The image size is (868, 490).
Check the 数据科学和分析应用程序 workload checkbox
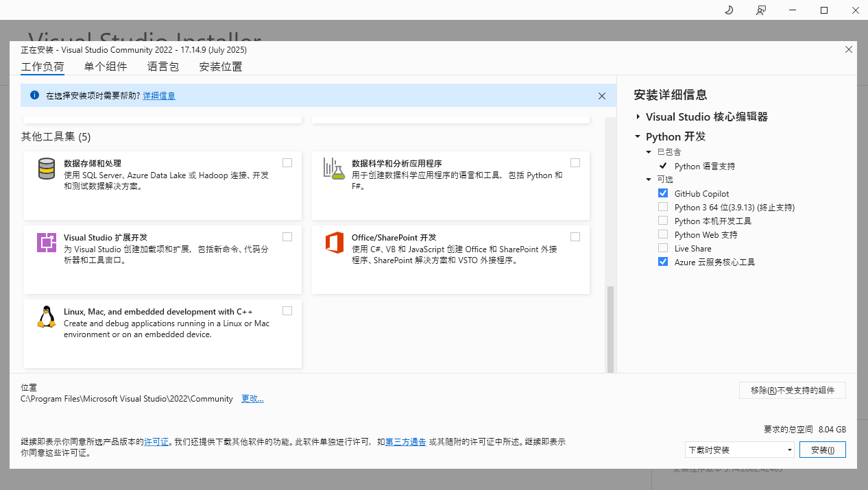click(575, 162)
